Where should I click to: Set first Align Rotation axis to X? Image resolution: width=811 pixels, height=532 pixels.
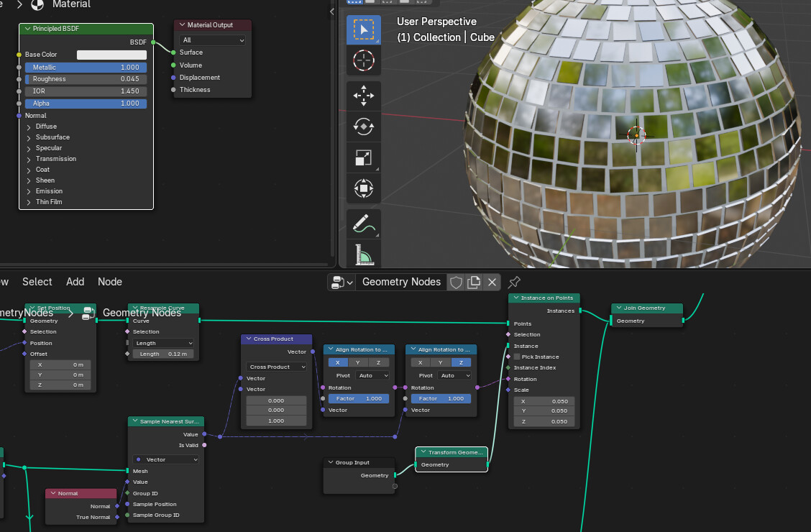point(338,362)
